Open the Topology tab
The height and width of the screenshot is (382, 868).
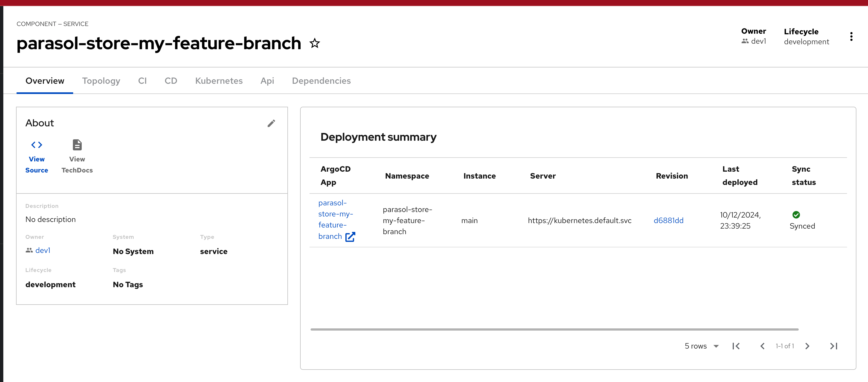click(101, 81)
